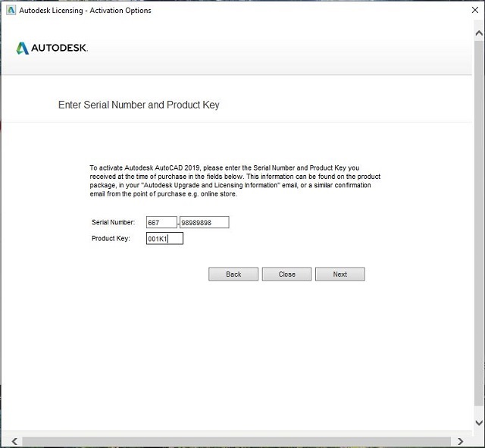485x448 pixels.
Task: Click the activation instructions paragraph text
Action: pos(235,180)
